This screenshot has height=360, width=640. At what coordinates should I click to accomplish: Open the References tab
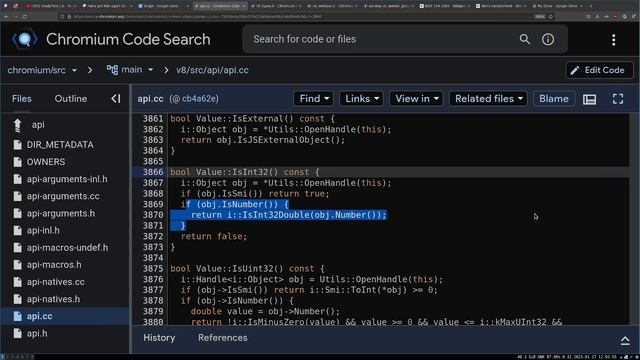pyautogui.click(x=222, y=338)
